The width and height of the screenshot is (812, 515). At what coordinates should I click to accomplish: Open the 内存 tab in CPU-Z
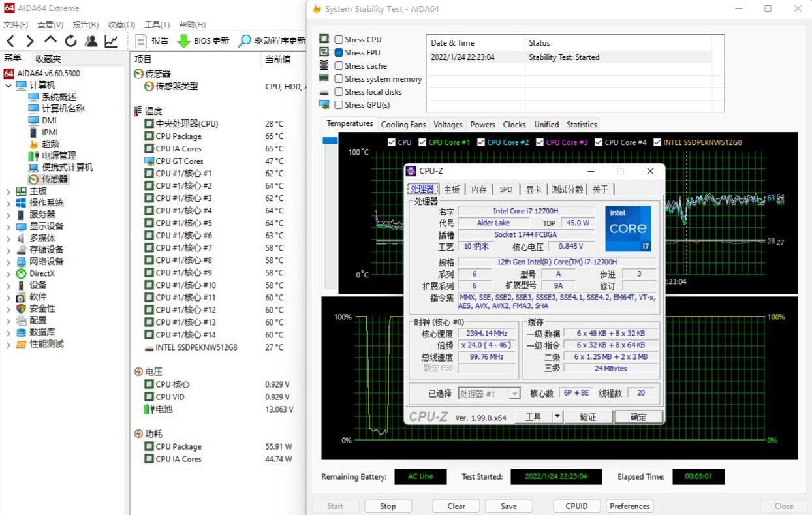click(x=479, y=189)
